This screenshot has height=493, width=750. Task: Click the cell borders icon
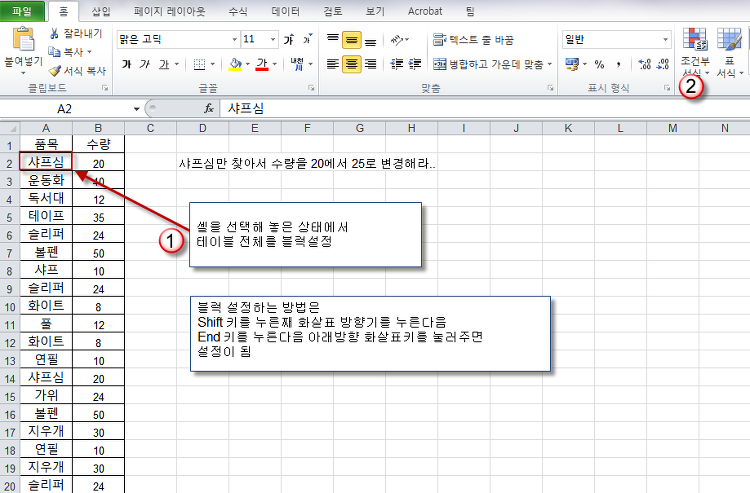pos(199,64)
